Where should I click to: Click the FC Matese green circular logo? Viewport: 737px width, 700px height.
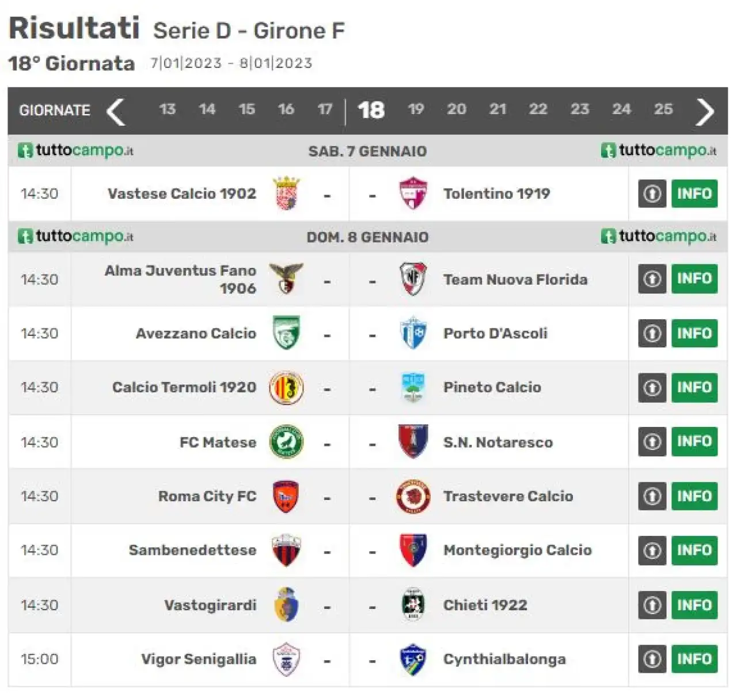coord(286,442)
